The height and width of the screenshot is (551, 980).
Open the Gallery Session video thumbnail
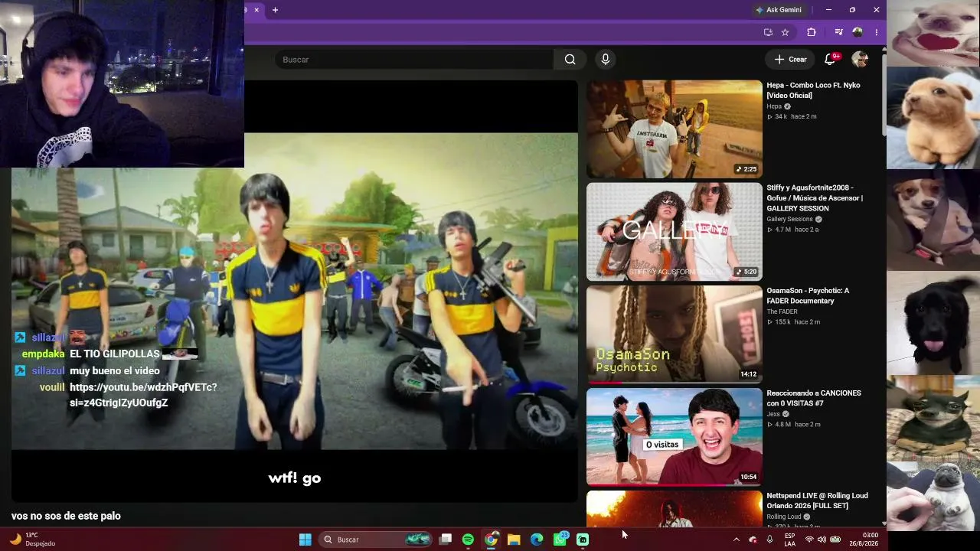click(x=675, y=232)
